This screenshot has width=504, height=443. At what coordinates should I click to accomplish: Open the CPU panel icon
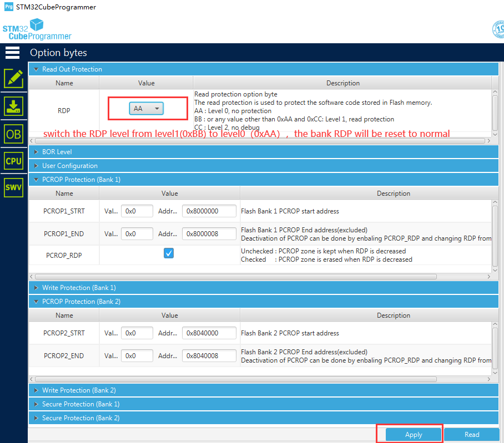13,161
